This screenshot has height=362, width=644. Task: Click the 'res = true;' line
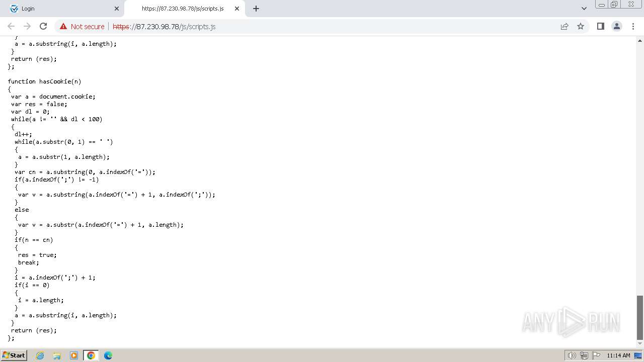tap(37, 255)
